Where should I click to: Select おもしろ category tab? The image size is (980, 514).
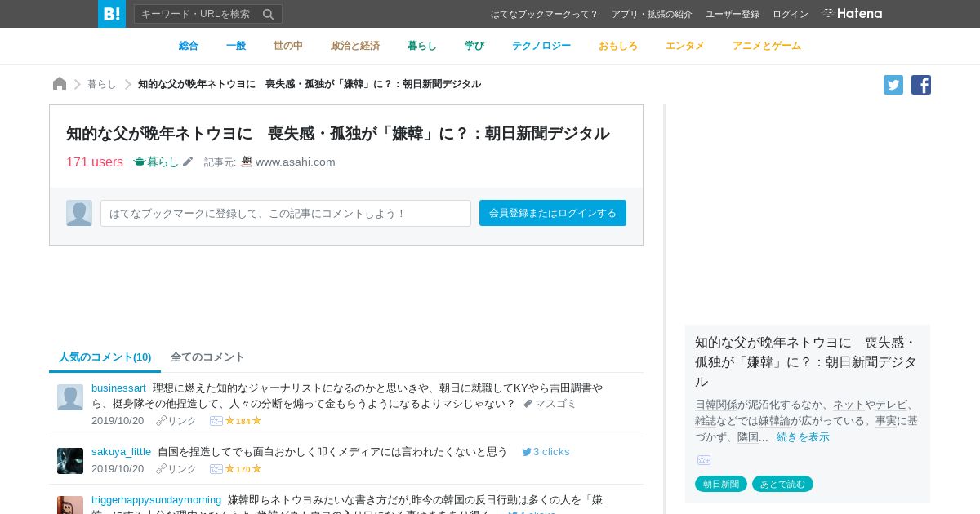coord(618,46)
